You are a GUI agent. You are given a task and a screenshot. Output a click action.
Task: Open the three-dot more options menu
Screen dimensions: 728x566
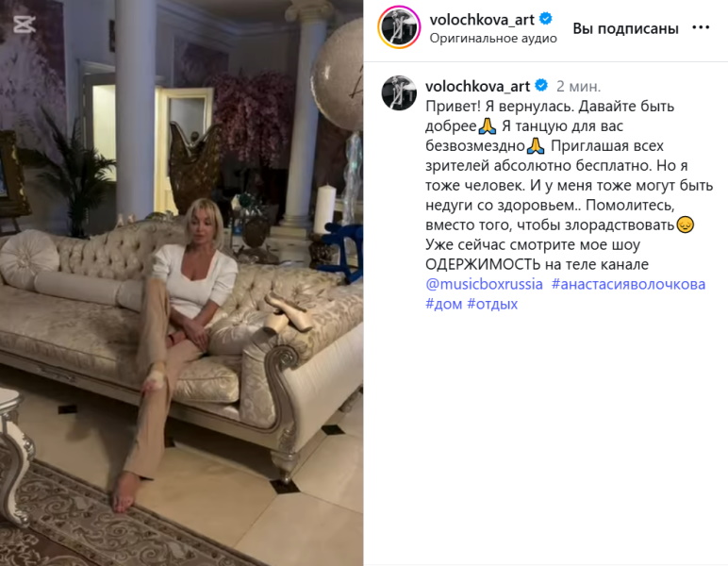701,28
